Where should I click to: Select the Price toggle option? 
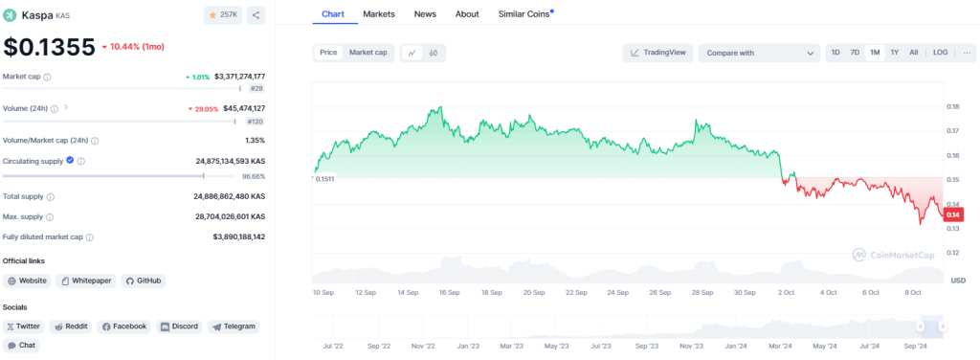tap(329, 53)
